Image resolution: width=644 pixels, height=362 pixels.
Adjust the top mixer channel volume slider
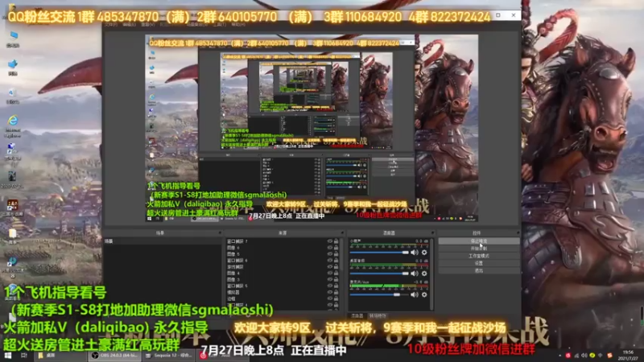(379, 253)
